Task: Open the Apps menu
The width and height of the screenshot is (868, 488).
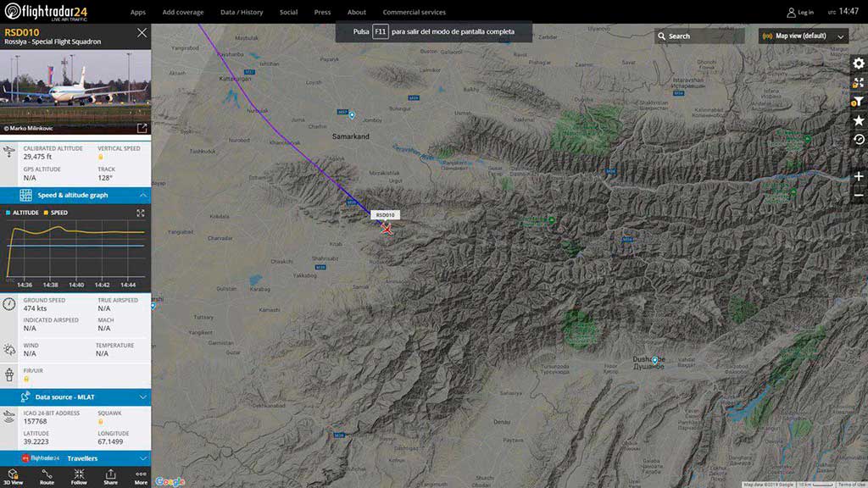Action: pos(138,12)
